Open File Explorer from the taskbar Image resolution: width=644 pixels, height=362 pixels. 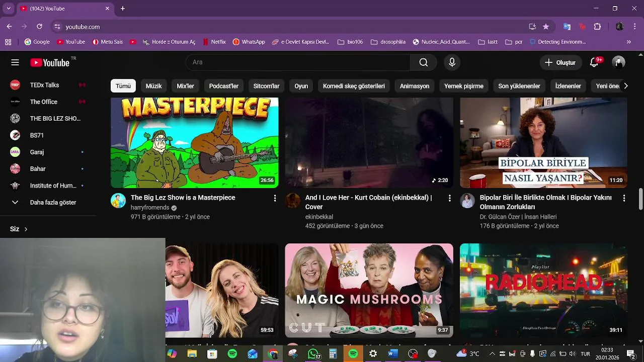pos(192,354)
